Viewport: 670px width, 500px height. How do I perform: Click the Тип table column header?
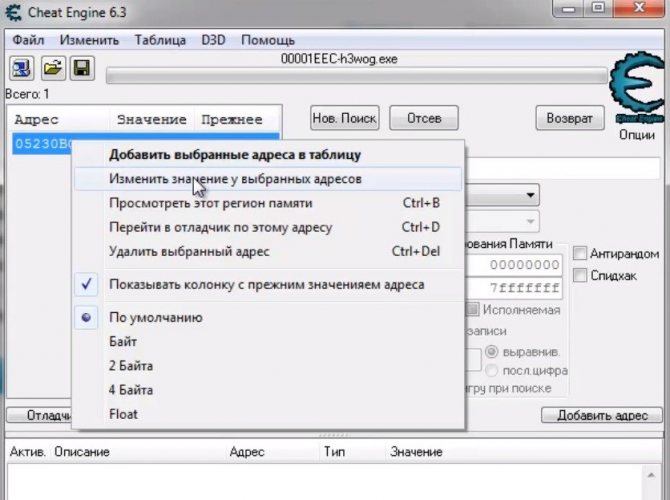coord(334,452)
